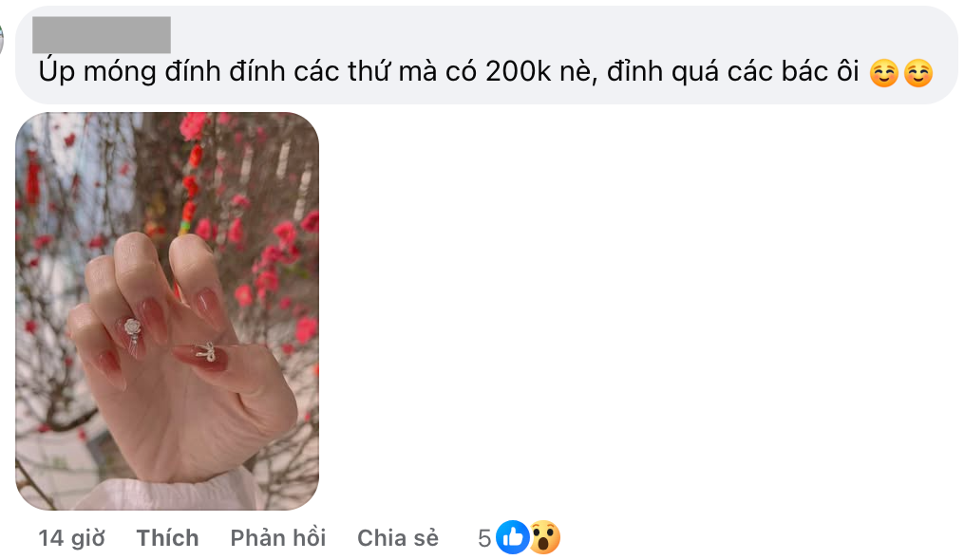Click the gray comment bubble background

[x=486, y=55]
